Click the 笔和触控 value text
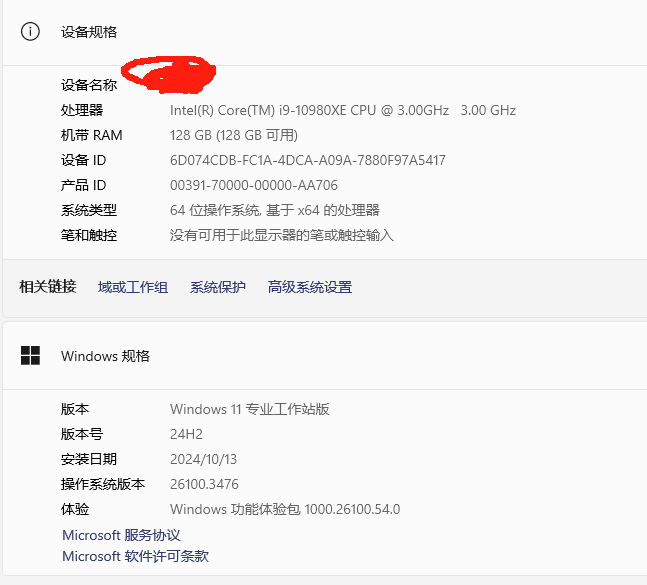Image resolution: width=647 pixels, height=585 pixels. (x=282, y=236)
